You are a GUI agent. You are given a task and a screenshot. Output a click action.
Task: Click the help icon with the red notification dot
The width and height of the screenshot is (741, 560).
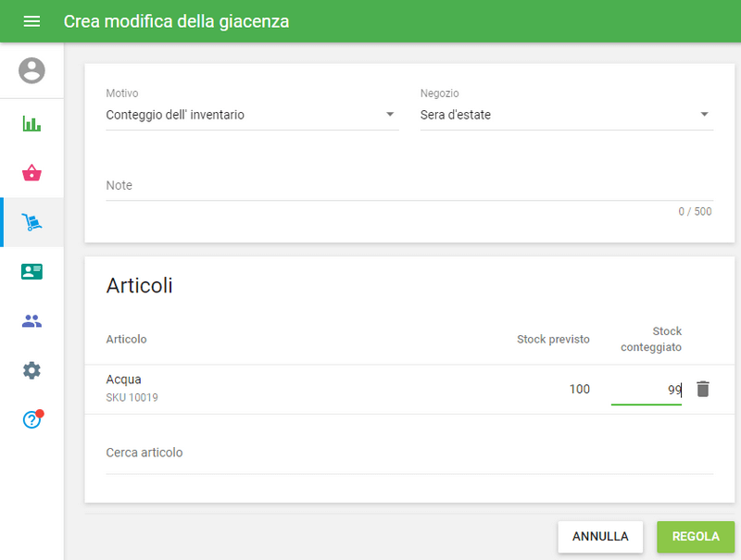pos(31,419)
